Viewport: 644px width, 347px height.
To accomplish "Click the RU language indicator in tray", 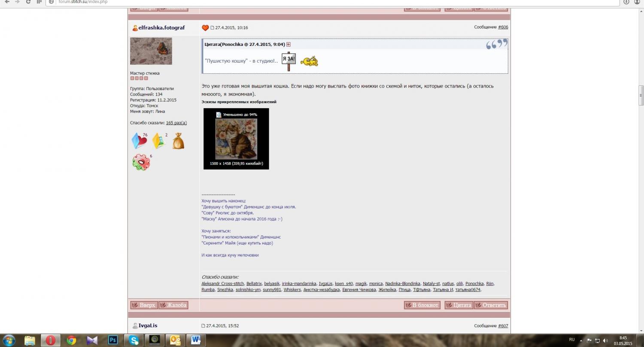I will (x=571, y=340).
